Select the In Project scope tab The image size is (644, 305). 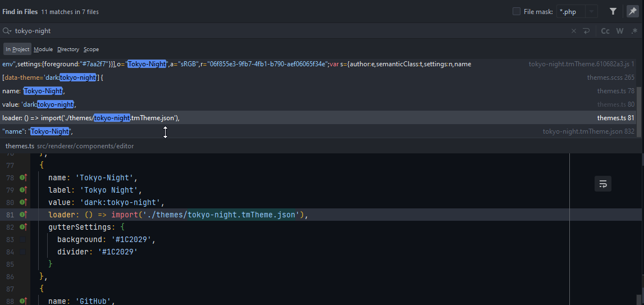[17, 49]
